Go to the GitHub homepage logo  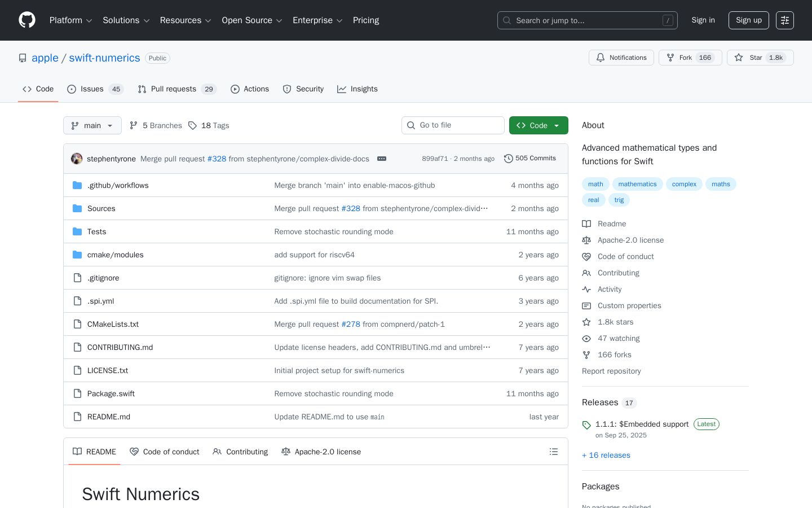(27, 20)
